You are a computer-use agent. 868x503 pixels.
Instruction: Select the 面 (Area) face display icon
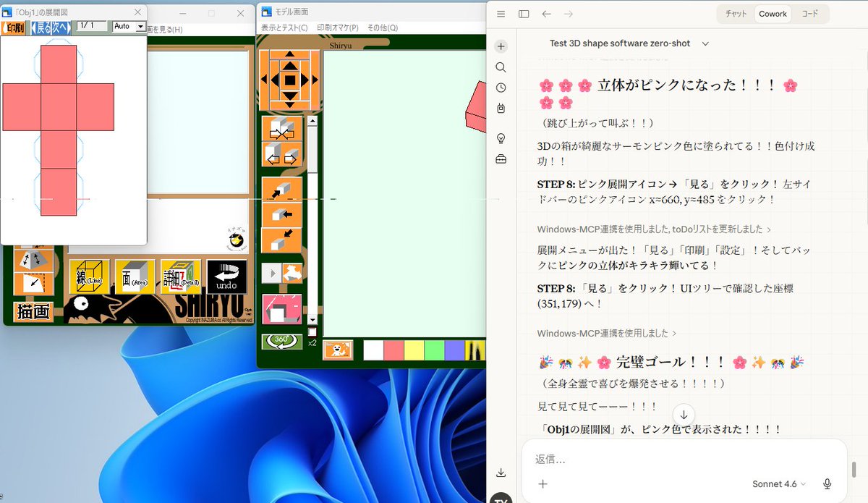[x=135, y=276]
